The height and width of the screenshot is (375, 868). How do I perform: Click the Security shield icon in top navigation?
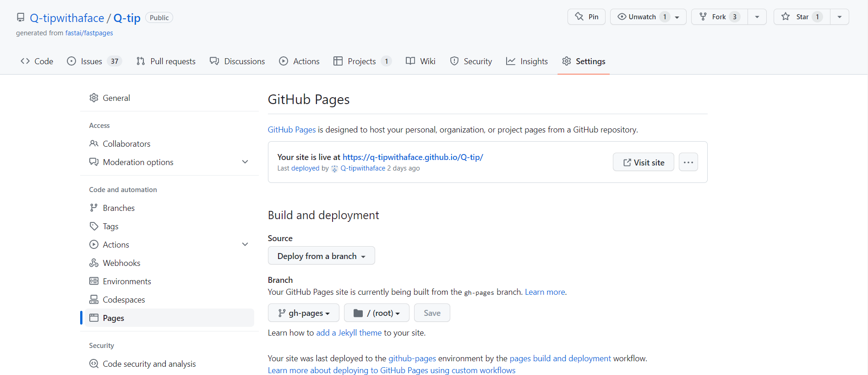pos(454,61)
